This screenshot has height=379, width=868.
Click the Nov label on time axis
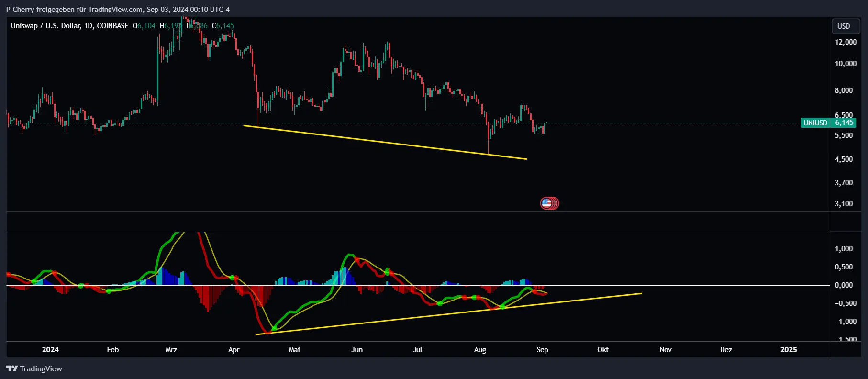click(x=666, y=350)
